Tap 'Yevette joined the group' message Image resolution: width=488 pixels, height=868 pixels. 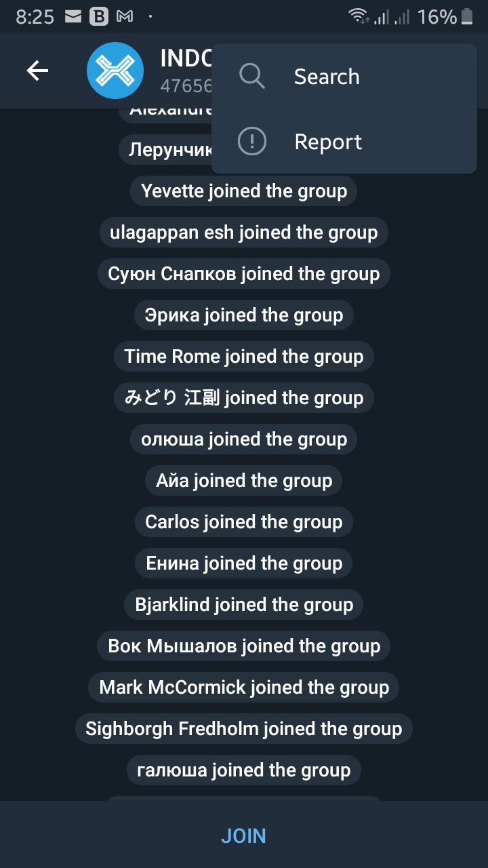pos(244,191)
